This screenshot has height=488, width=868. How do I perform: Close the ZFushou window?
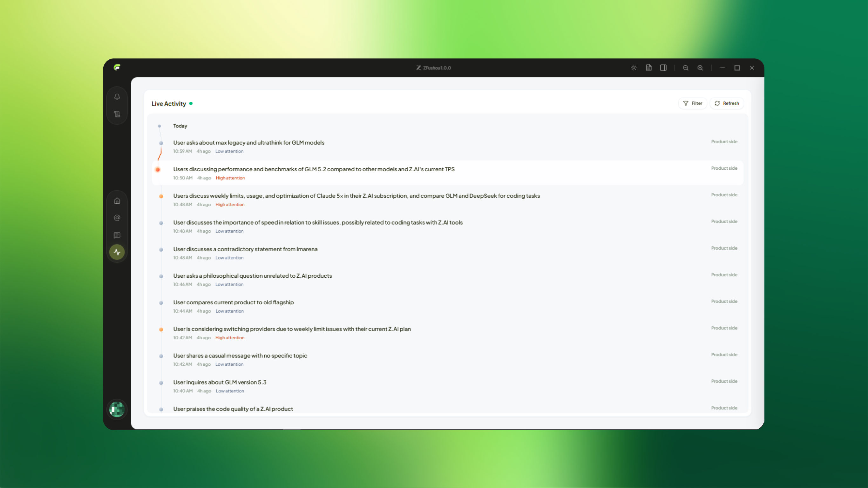[x=752, y=68]
